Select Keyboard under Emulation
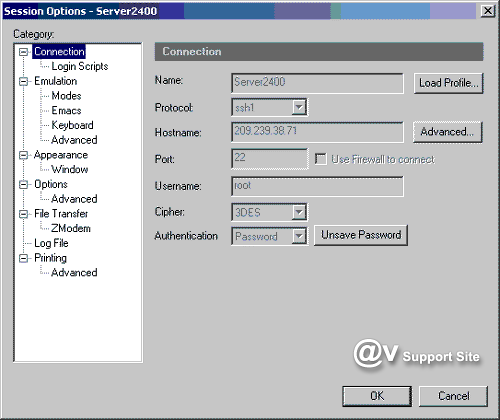This screenshot has width=500, height=420. click(72, 125)
